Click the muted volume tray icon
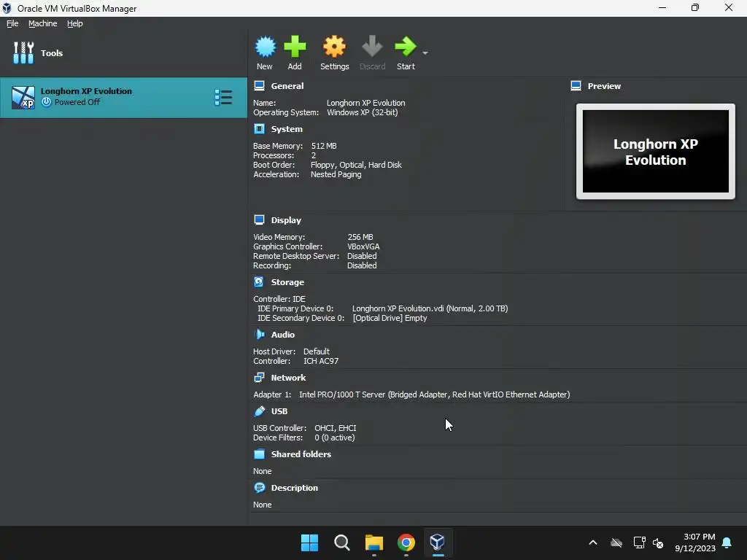Image resolution: width=747 pixels, height=560 pixels. pyautogui.click(x=658, y=542)
